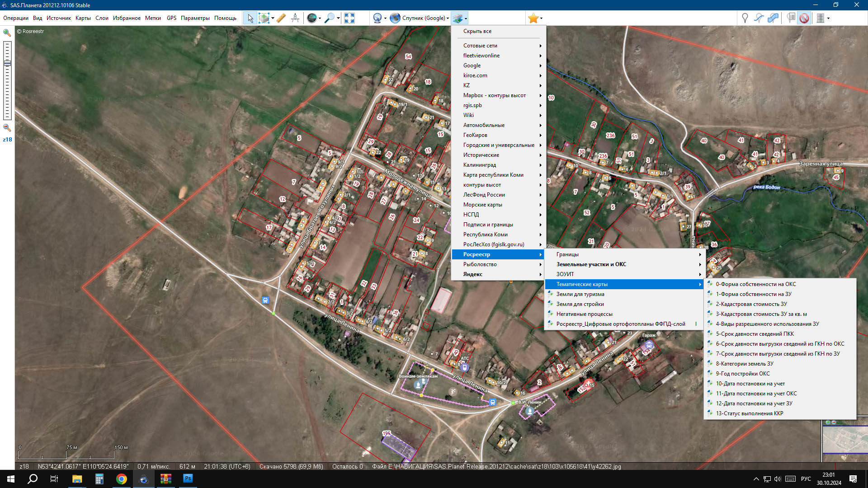This screenshot has width=868, height=488.
Task: Open the placemark manager list icon
Action: point(791,18)
